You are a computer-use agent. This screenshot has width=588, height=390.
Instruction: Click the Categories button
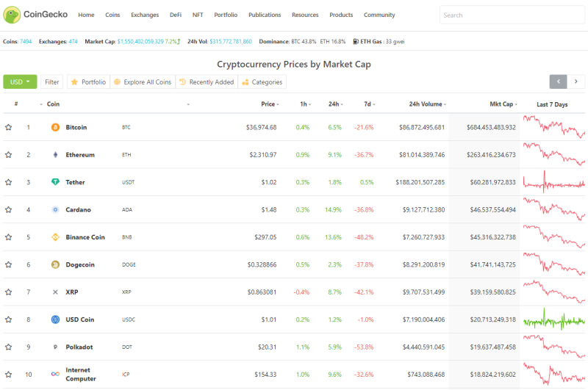click(x=262, y=82)
